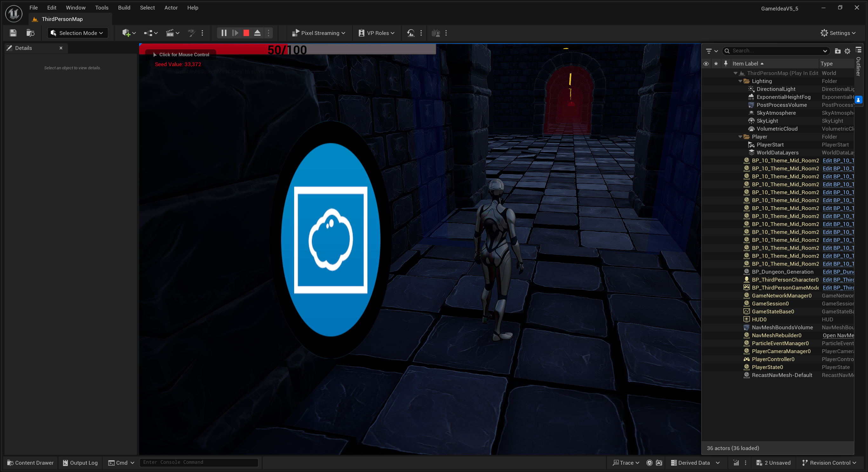Expand the Pixel Streaming dropdown

click(x=319, y=33)
